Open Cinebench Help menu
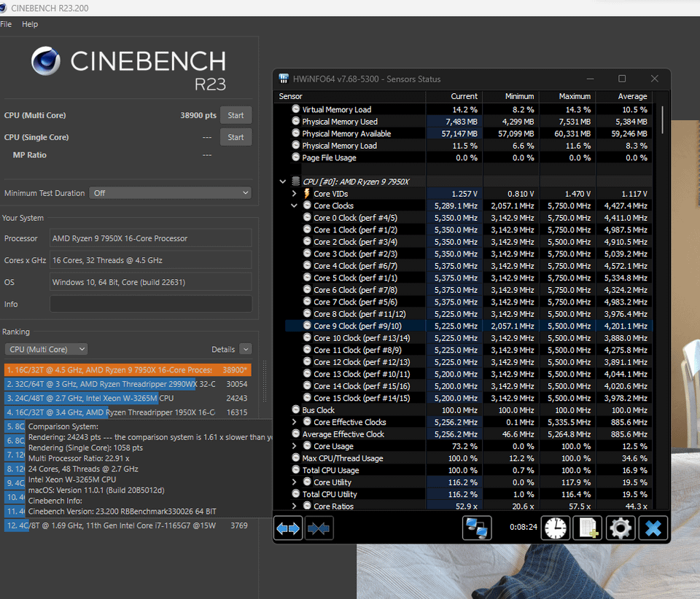 [30, 24]
